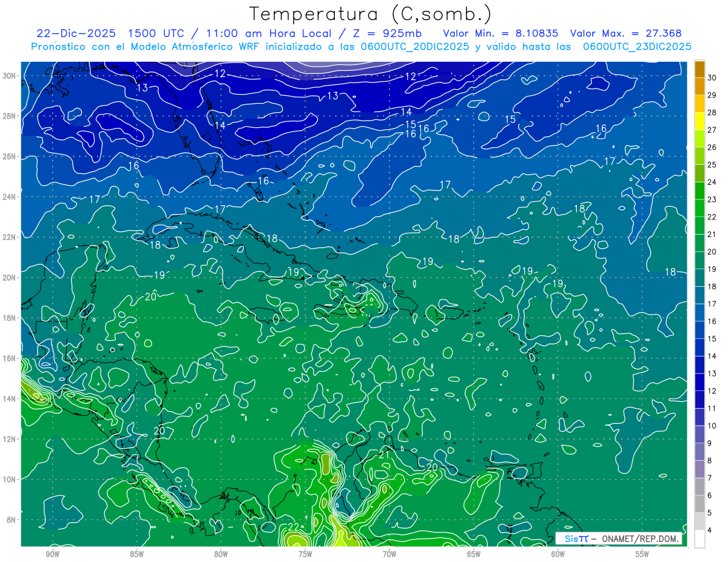728x562 pixels.
Task: Click the 75W longitude axis label
Action: click(305, 554)
